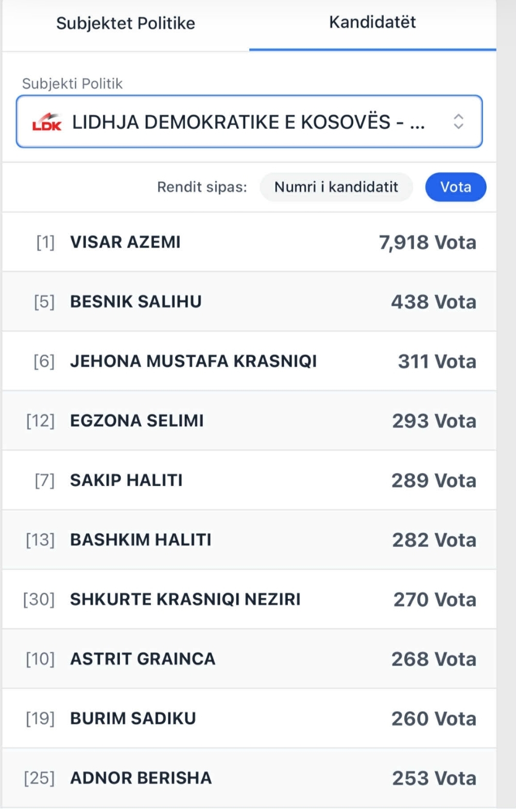Viewport: 516px width, 812px height.
Task: Switch to the Subjektet Politike tab
Action: 126,24
